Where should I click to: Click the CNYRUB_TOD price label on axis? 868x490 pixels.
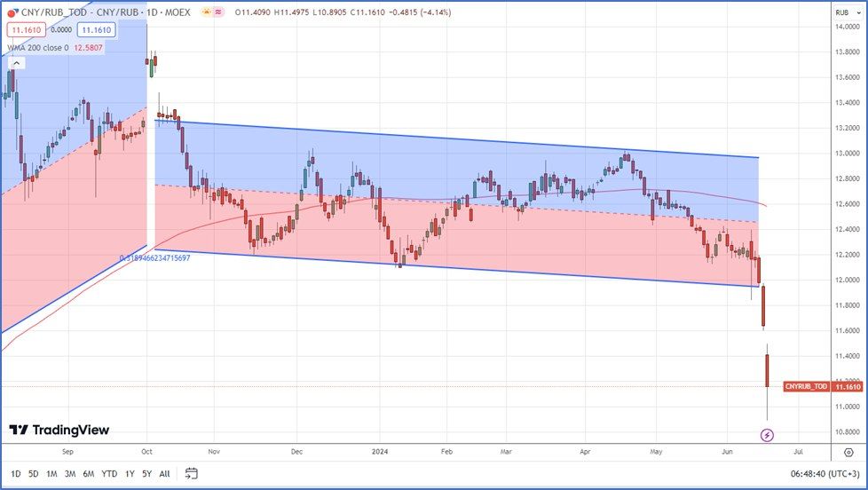(806, 386)
